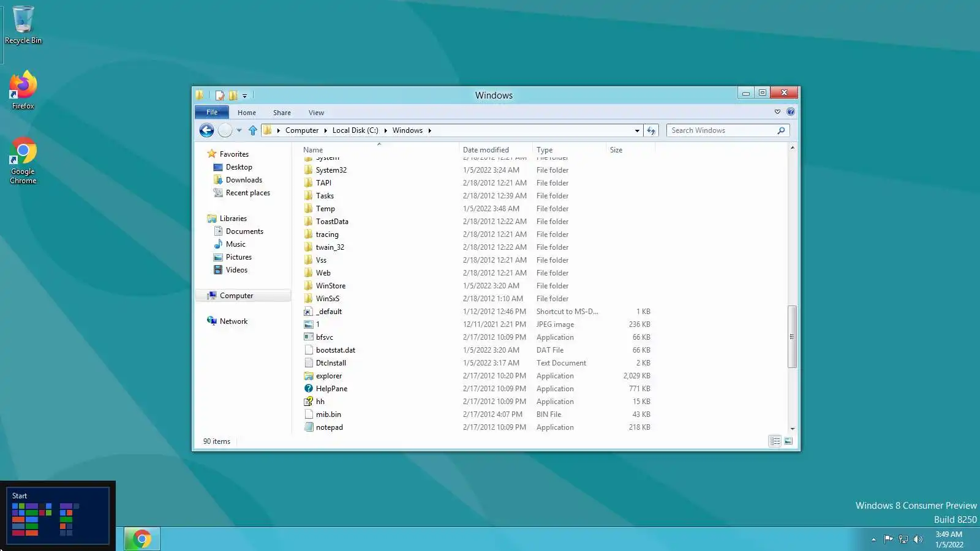Switch to large icons view in status bar

tap(788, 441)
